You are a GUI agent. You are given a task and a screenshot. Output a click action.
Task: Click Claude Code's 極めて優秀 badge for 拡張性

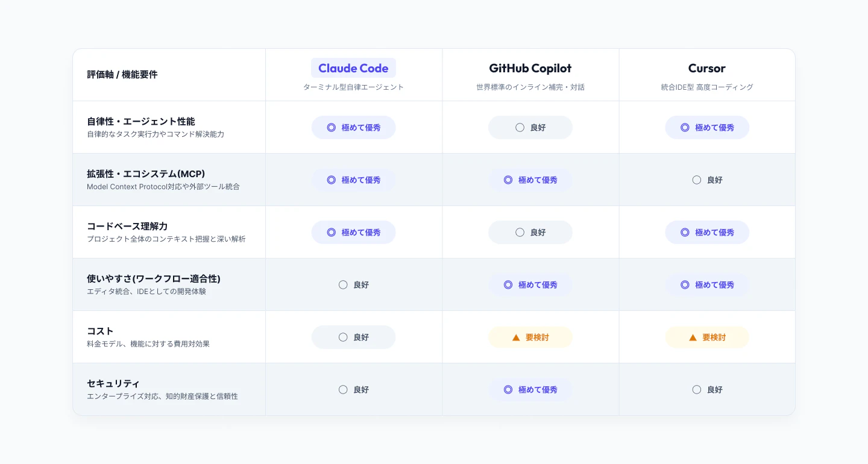[353, 180]
